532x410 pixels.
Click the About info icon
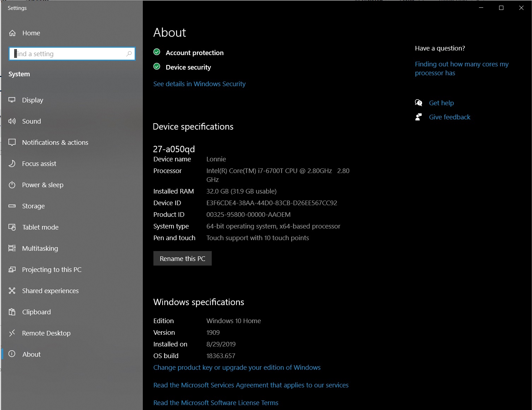point(12,354)
